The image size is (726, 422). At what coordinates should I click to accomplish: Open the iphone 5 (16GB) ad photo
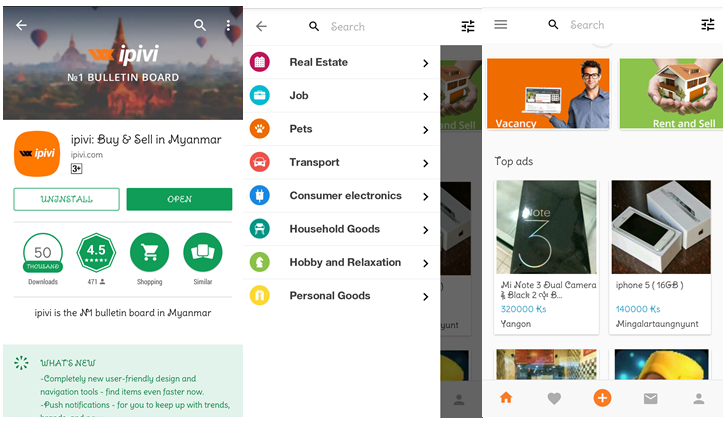661,227
